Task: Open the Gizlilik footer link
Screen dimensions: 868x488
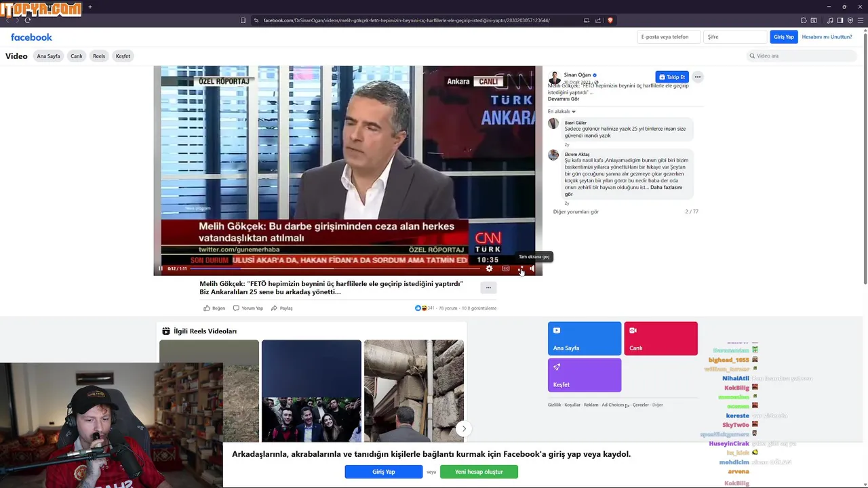Action: click(x=554, y=405)
